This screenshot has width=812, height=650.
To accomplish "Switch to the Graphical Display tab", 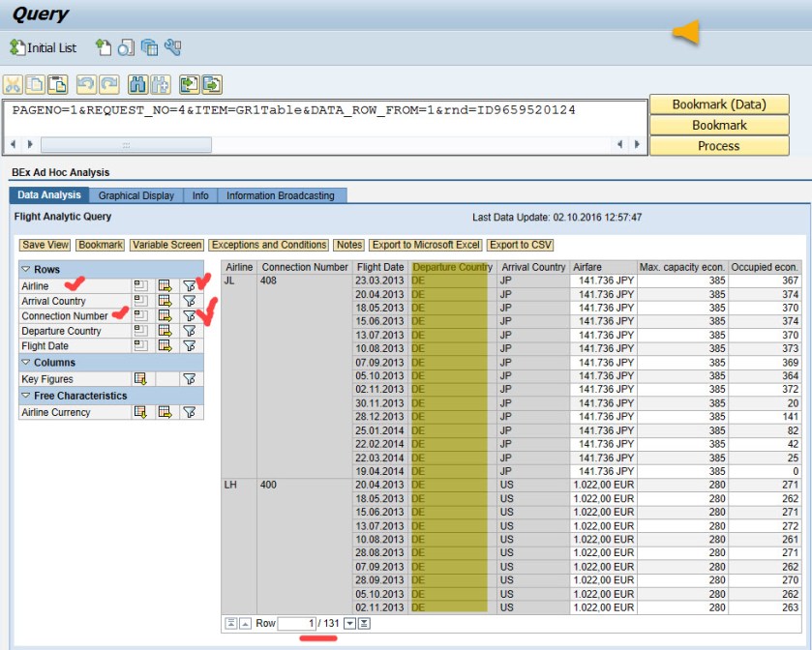I will [136, 195].
